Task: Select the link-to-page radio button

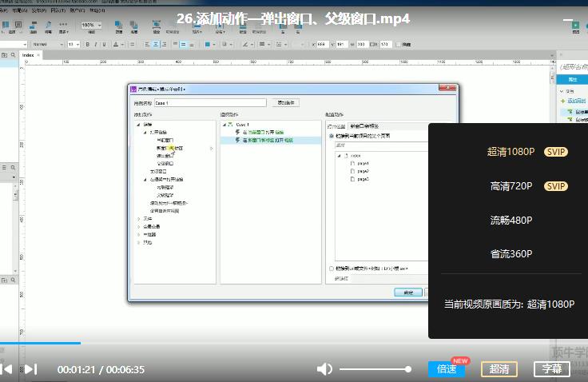Action: (x=332, y=137)
